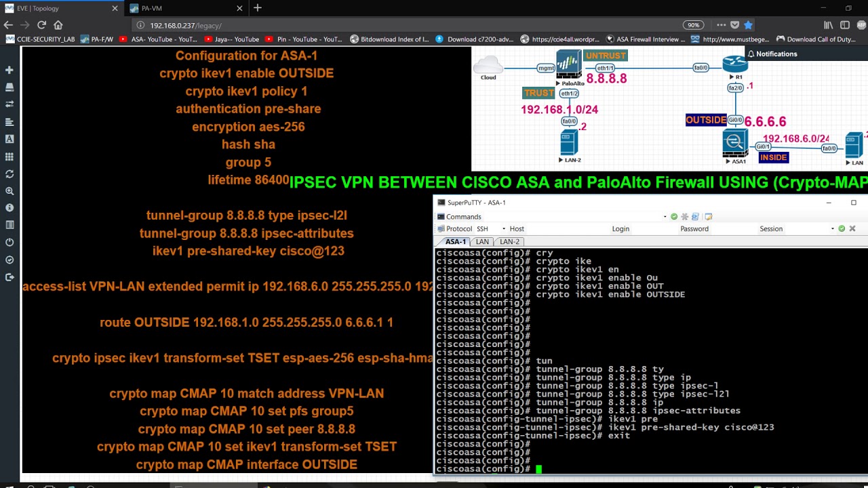Click green connect icon in SuperPuTTY connection bar
The image size is (868, 488).
click(842, 229)
